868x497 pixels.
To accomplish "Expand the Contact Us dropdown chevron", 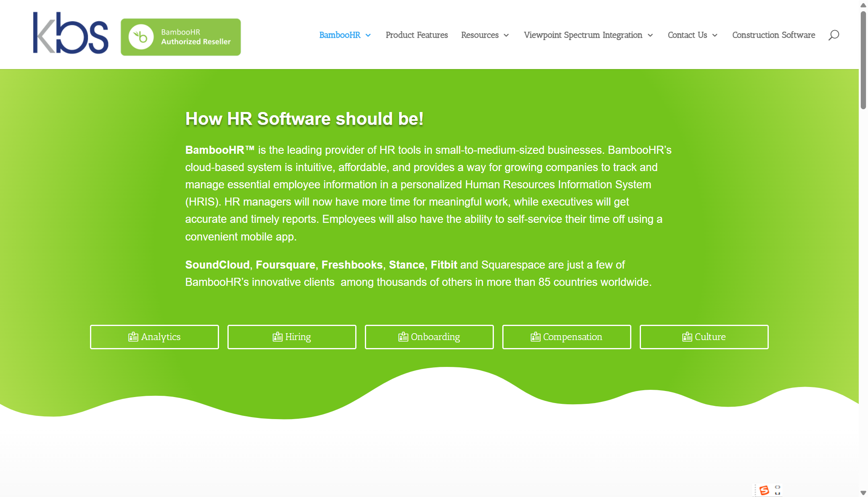I will (x=715, y=35).
